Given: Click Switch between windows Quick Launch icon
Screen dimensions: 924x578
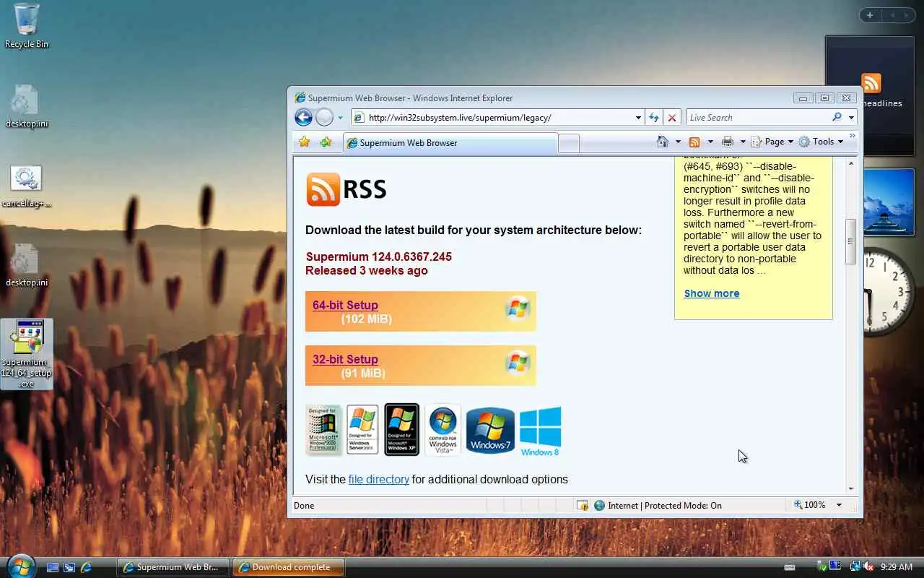Looking at the screenshot, I should pos(69,567).
